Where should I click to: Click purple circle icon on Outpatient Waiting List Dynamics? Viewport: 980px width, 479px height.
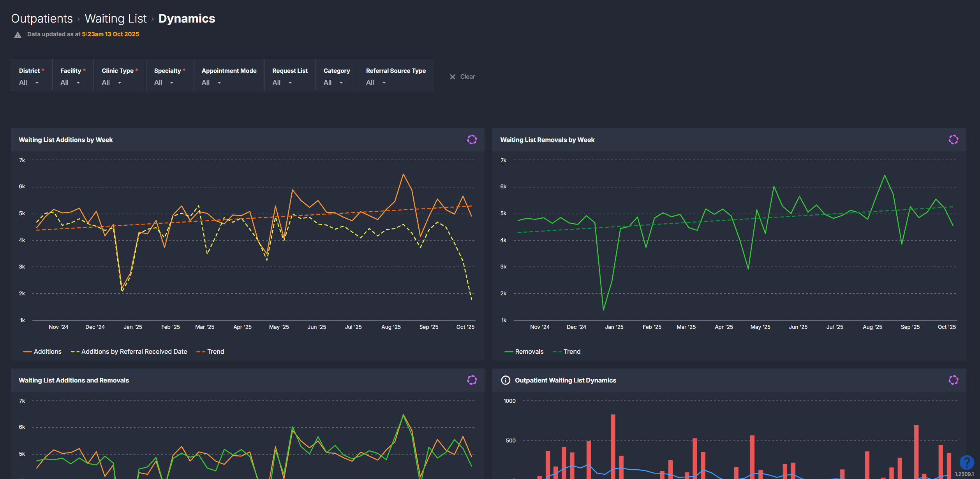pos(953,380)
